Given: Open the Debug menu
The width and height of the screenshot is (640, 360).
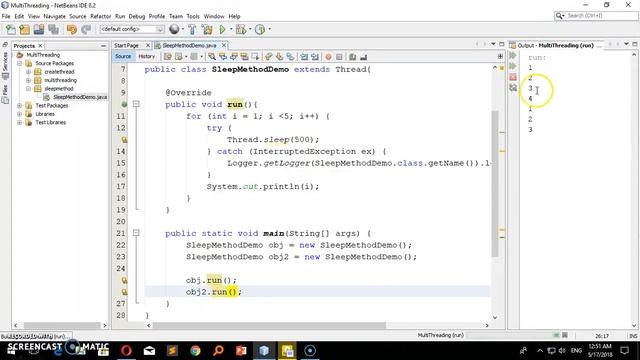Looking at the screenshot, I should (x=137, y=16).
